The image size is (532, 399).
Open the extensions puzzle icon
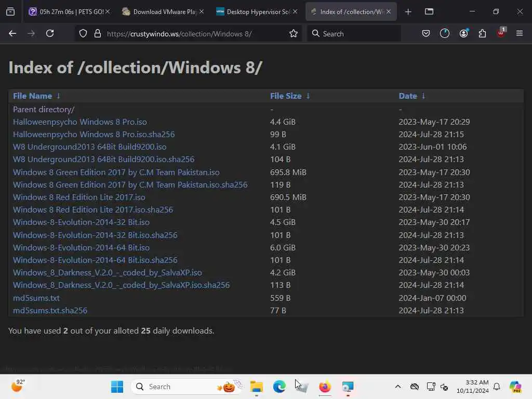pyautogui.click(x=482, y=34)
